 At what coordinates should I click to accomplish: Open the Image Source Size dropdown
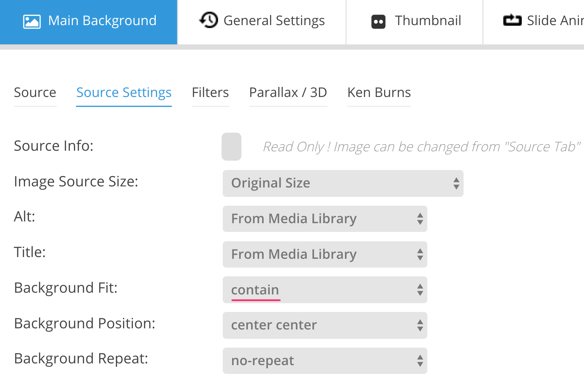click(x=343, y=183)
